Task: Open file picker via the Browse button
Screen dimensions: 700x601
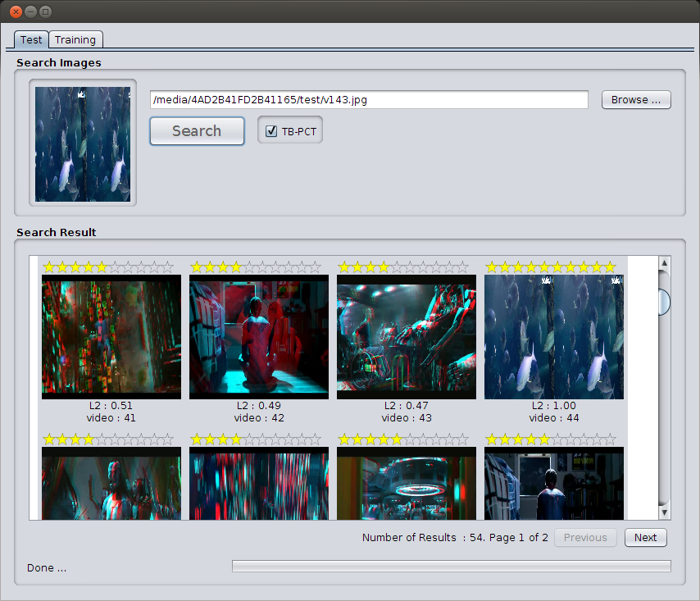Action: (636, 99)
